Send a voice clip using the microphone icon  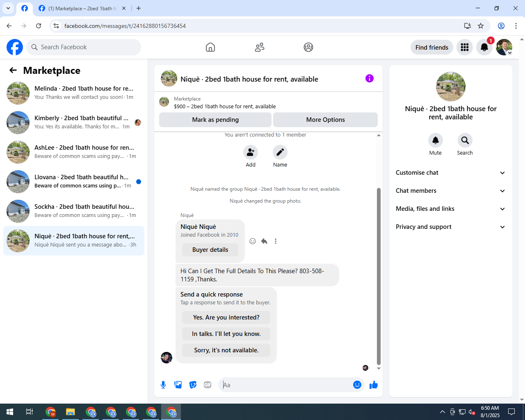tap(163, 385)
